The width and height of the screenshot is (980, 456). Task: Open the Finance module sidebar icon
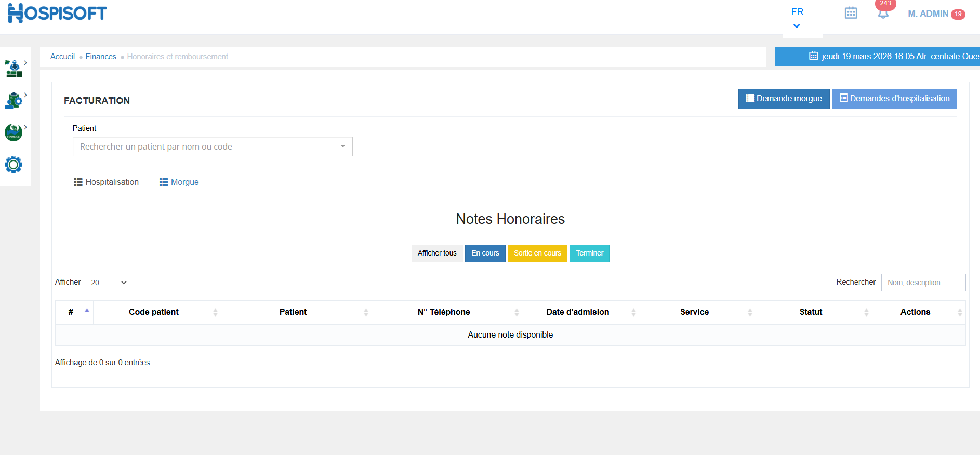[14, 132]
